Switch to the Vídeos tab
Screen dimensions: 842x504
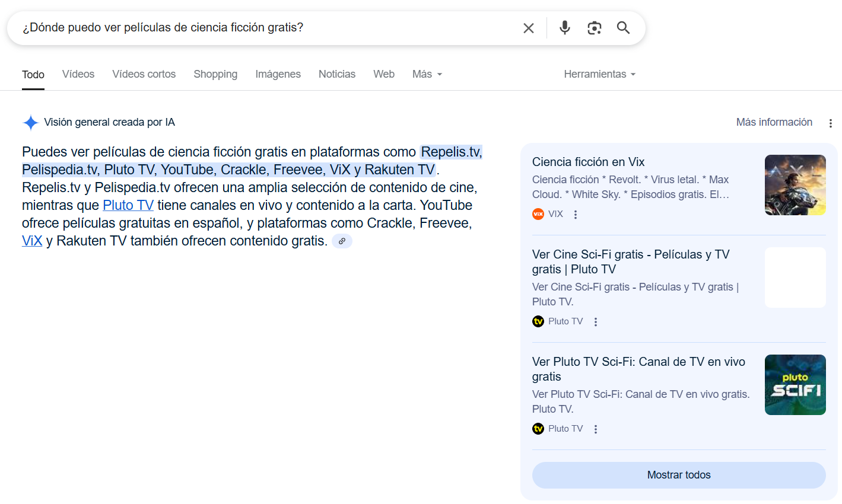click(78, 74)
